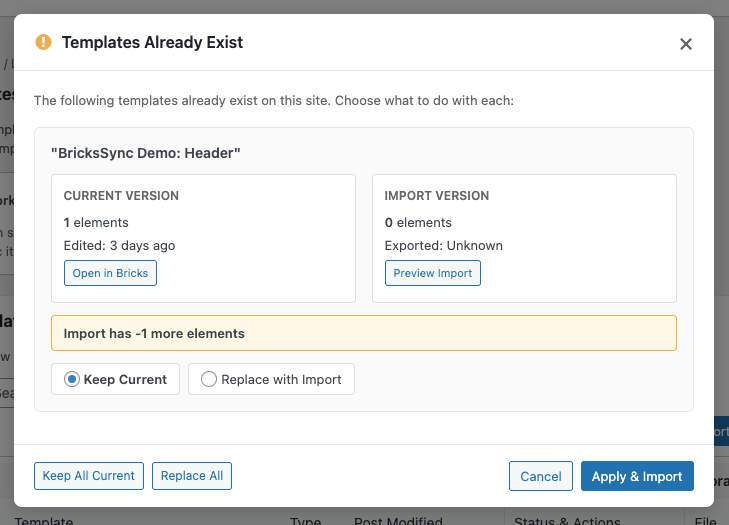Click the "Templates Already Exist" dialog title

click(152, 42)
